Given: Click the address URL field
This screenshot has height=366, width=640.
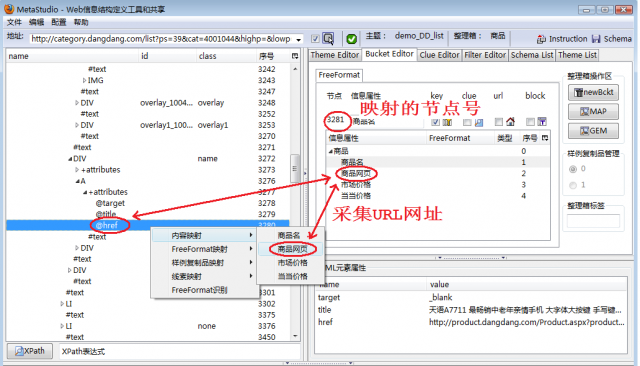Looking at the screenshot, I should click(162, 39).
